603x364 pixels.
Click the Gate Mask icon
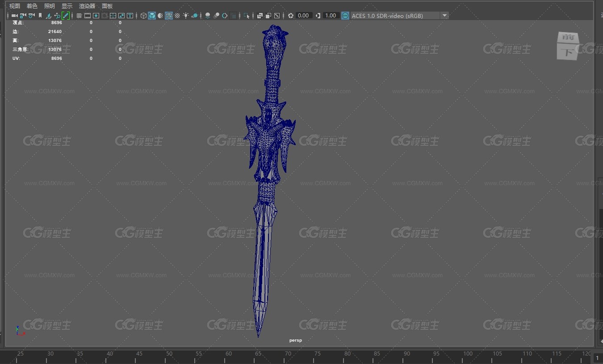click(x=105, y=16)
